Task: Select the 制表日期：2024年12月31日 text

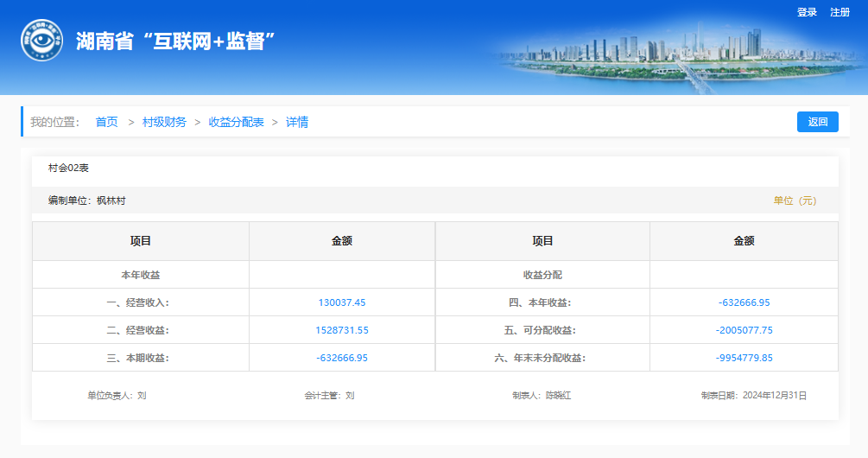Action: 753,396
